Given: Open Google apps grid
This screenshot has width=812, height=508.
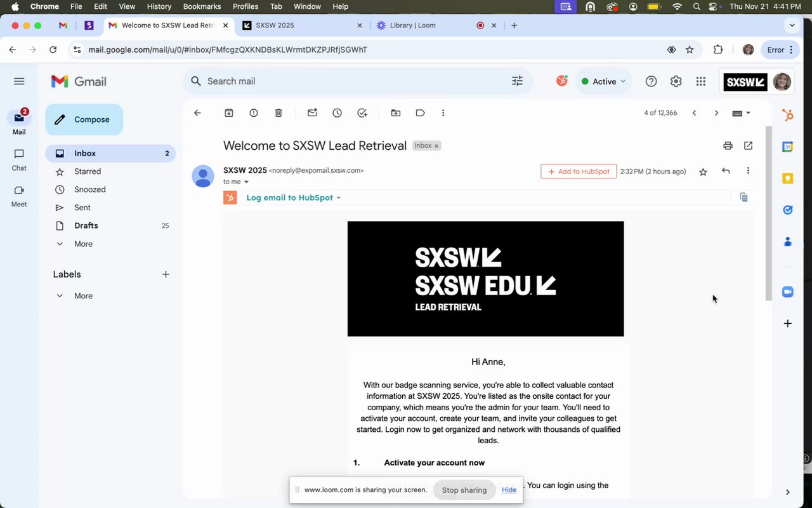Looking at the screenshot, I should (x=701, y=81).
